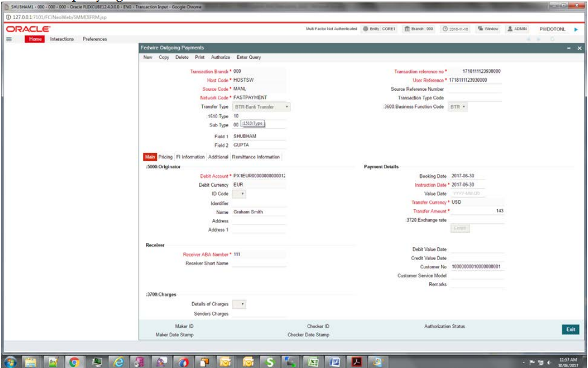Open File Explorer from the taskbar

(x=30, y=362)
